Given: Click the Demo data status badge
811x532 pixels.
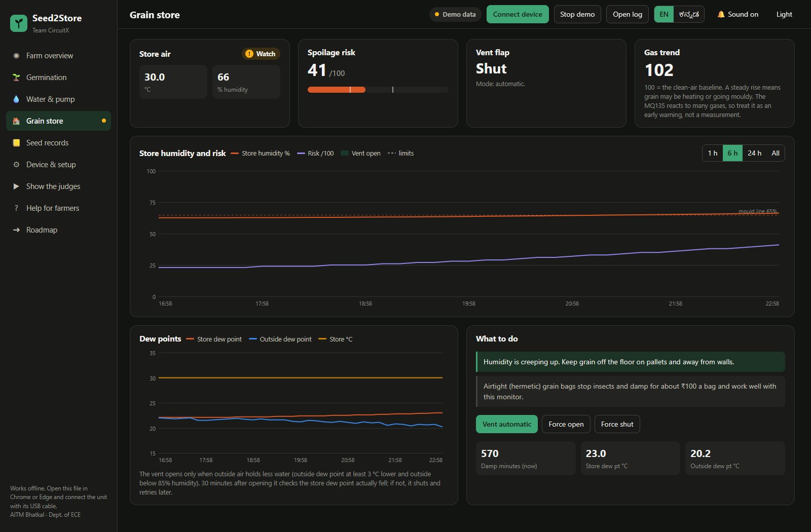Looking at the screenshot, I should click(x=455, y=14).
